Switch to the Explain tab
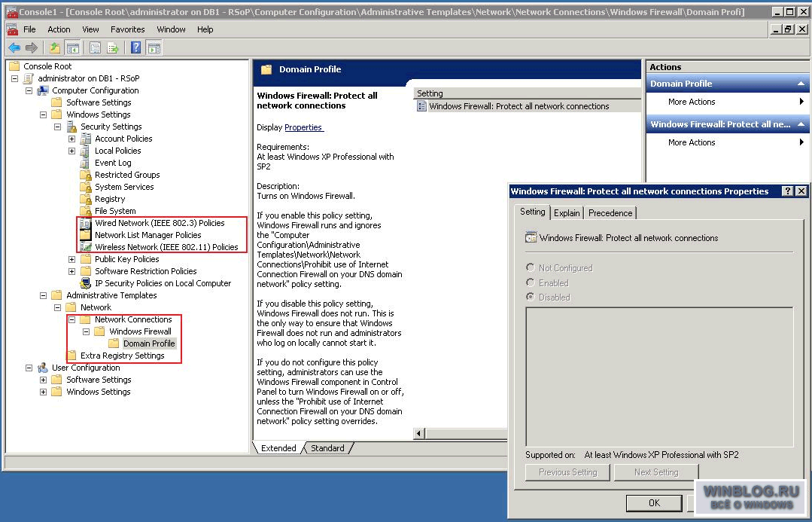Viewport: 812px width, 522px height. [x=567, y=213]
